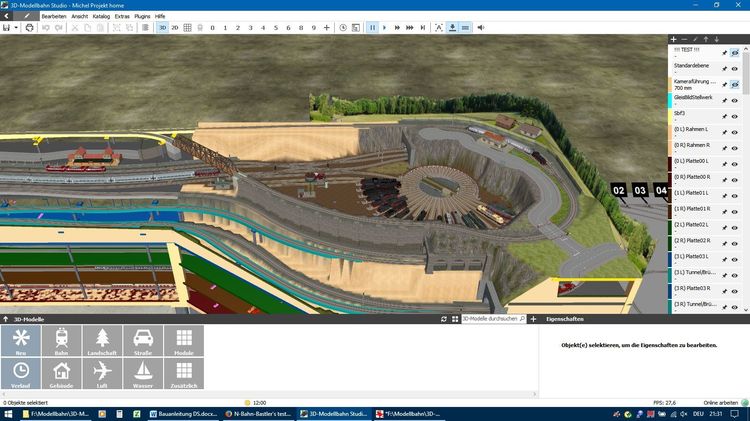Screen dimensions: 750x421
Task: Open the Bearbeiten menu
Action: pyautogui.click(x=54, y=16)
